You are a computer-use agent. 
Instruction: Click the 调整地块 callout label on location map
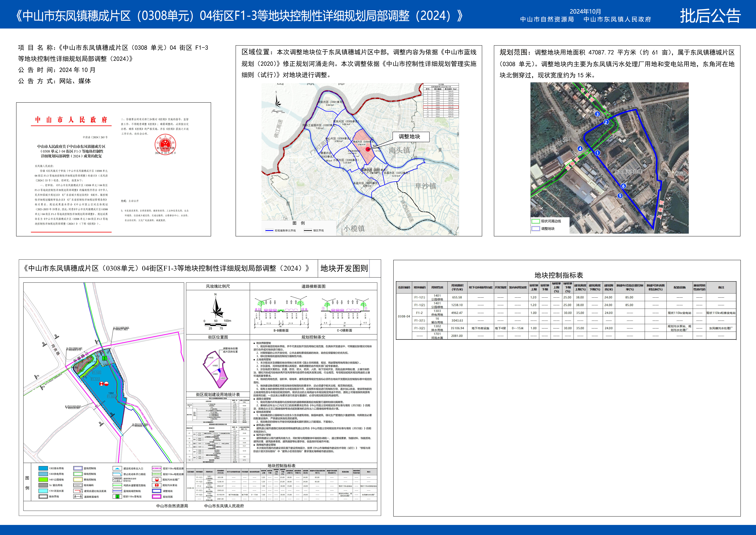[x=409, y=137]
